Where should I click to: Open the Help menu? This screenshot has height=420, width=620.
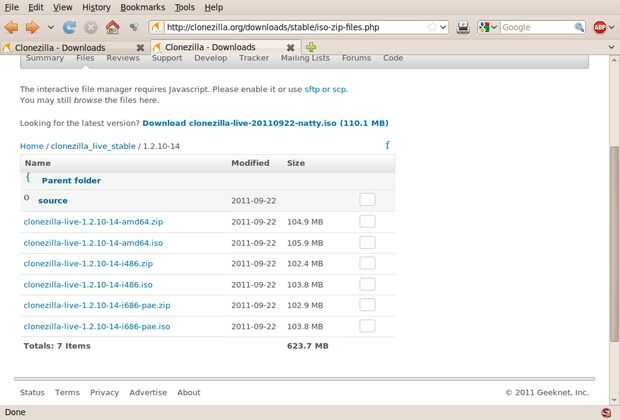click(x=214, y=7)
